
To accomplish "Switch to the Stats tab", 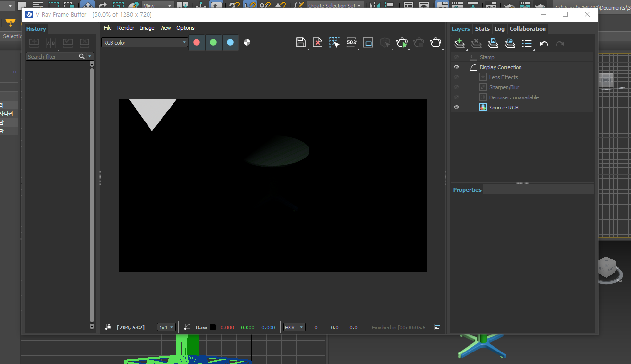I will point(482,29).
